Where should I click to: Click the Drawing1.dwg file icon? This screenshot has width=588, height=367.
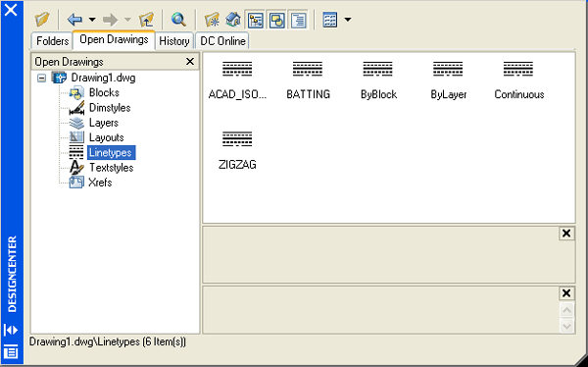59,78
